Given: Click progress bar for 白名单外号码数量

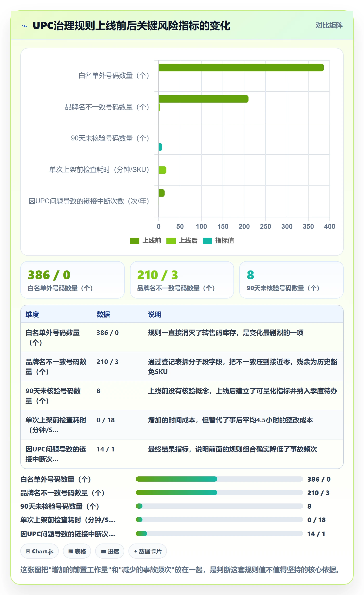Looking at the screenshot, I should [x=219, y=479].
